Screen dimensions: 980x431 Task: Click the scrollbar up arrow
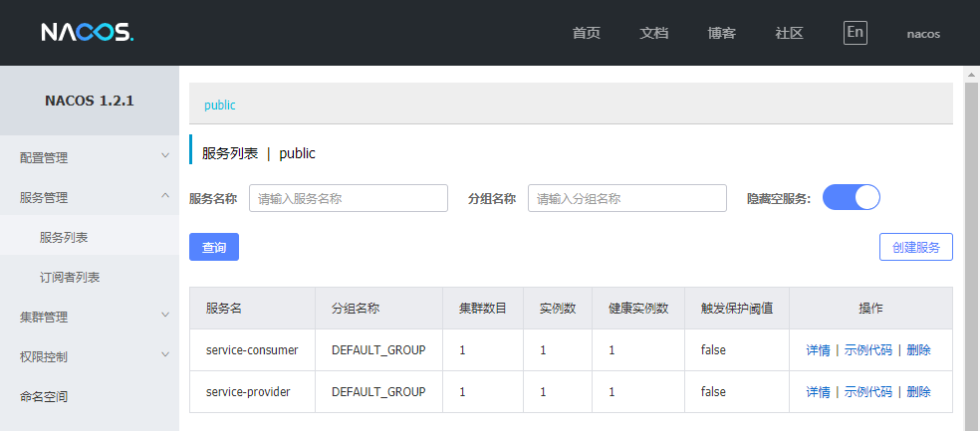pos(971,75)
